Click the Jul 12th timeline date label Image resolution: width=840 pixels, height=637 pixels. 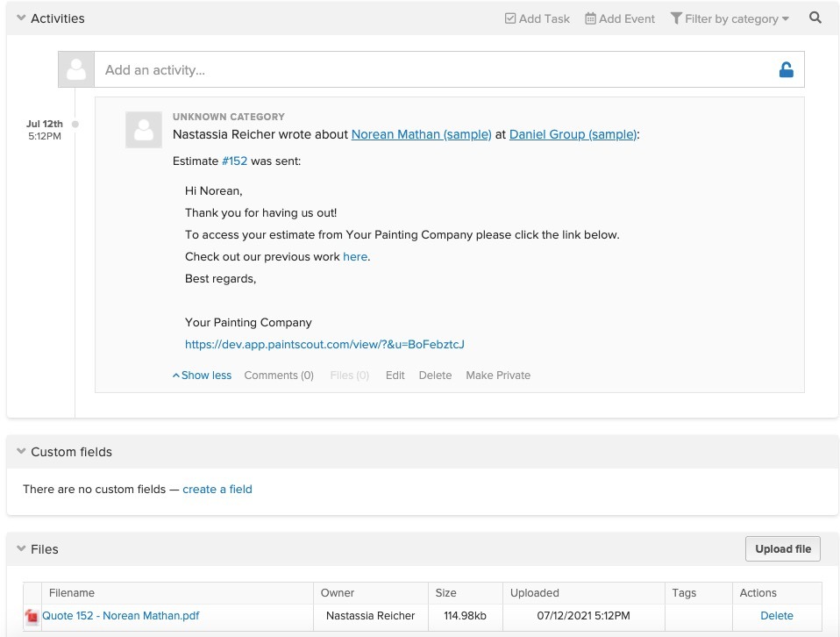(45, 124)
